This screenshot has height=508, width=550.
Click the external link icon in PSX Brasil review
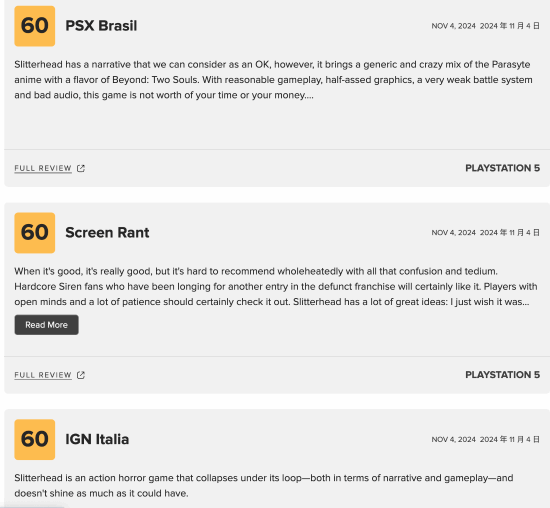click(81, 168)
